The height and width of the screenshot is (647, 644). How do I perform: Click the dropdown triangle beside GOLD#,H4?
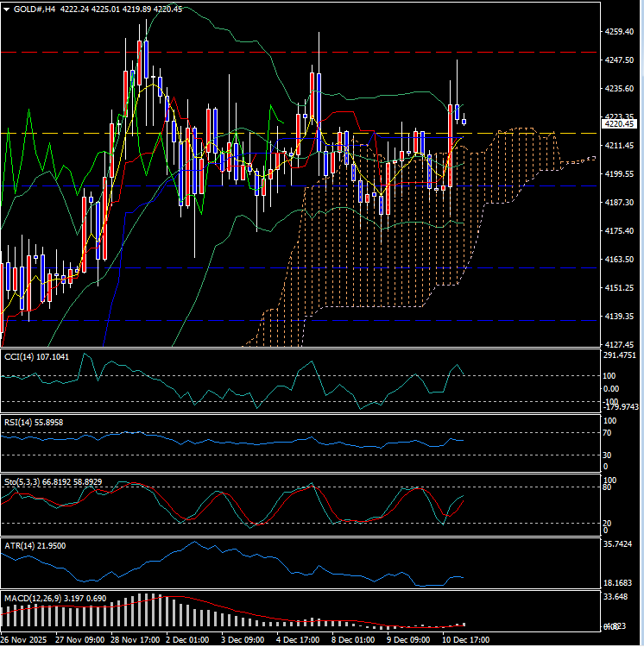point(7,9)
